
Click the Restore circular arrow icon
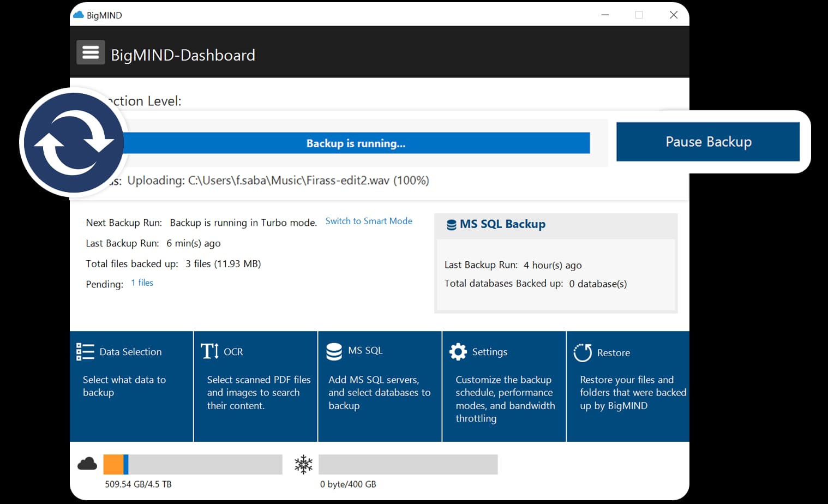click(x=582, y=352)
